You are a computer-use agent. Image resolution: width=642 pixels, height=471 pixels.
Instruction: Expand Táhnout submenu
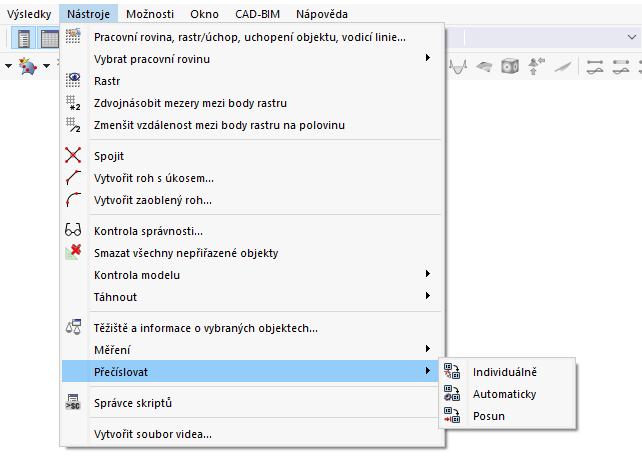pos(252,297)
